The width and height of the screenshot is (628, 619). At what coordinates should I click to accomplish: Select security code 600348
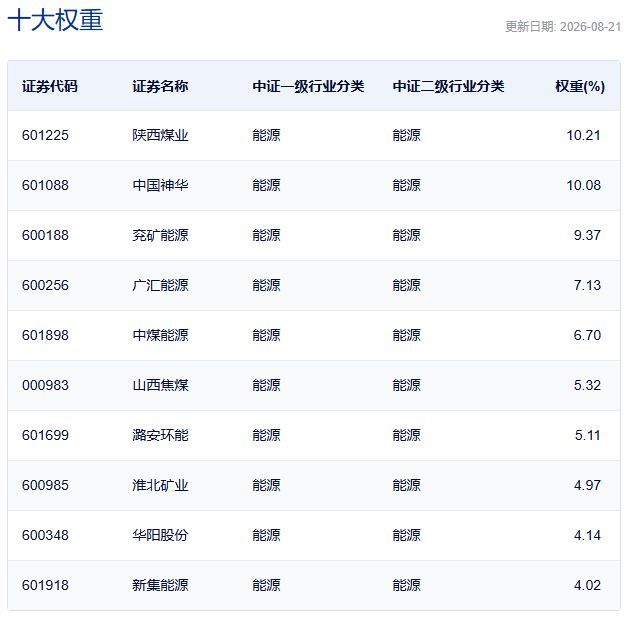pos(45,536)
